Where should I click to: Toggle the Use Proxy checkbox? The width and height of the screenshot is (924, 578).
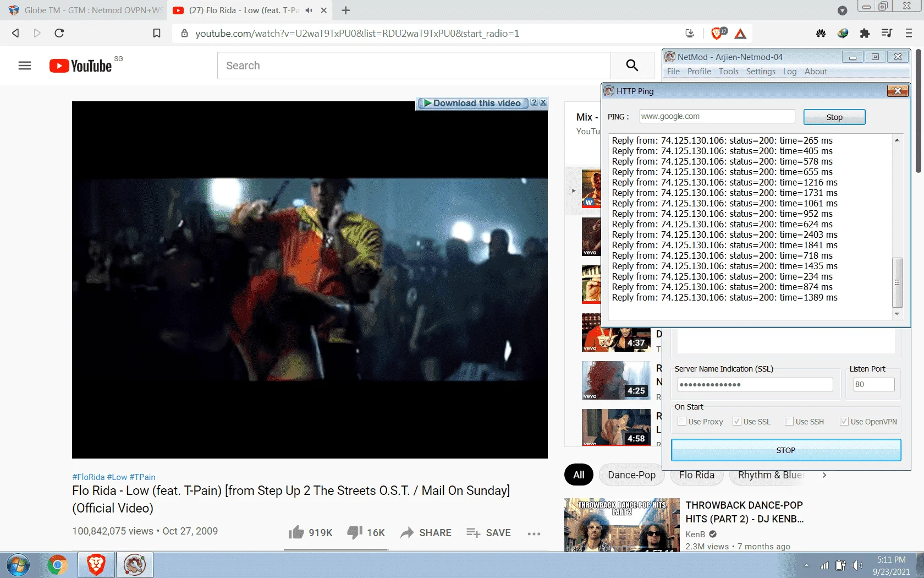tap(682, 422)
